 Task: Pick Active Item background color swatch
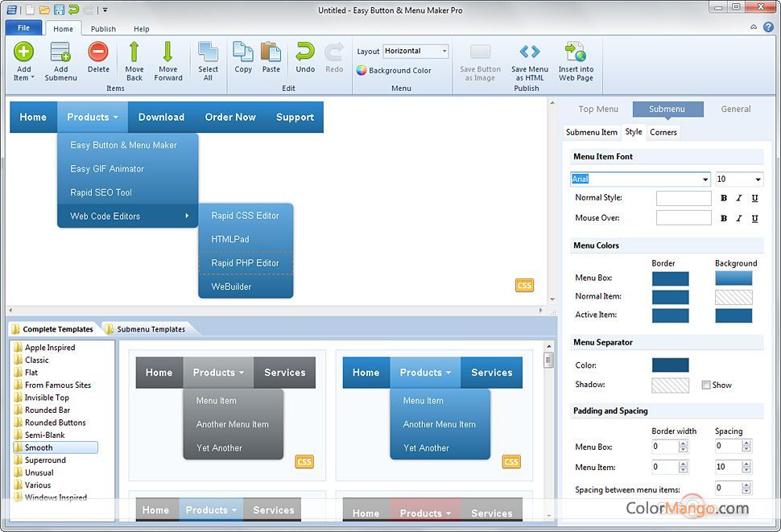pos(733,315)
